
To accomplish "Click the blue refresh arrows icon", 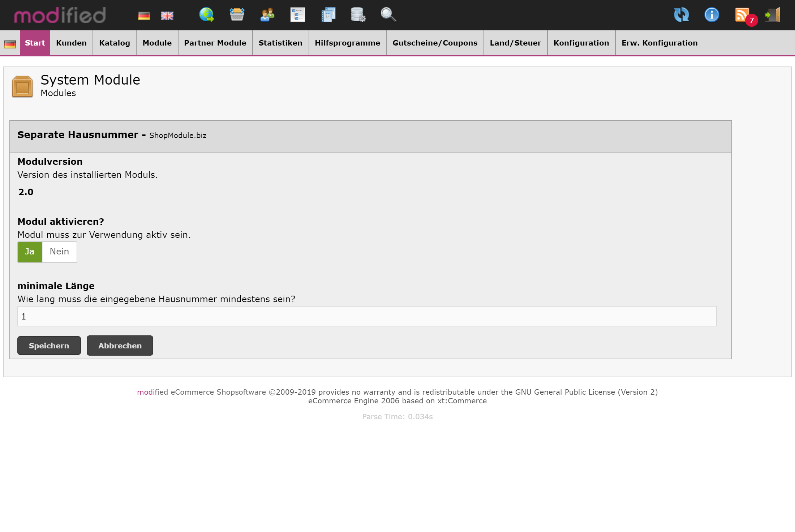I will pos(682,15).
